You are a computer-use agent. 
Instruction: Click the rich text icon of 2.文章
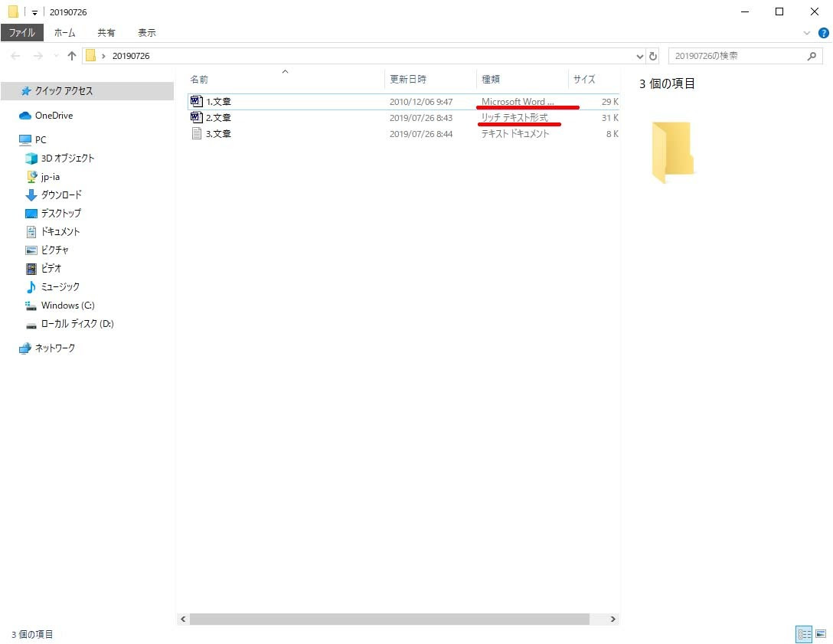pos(196,117)
